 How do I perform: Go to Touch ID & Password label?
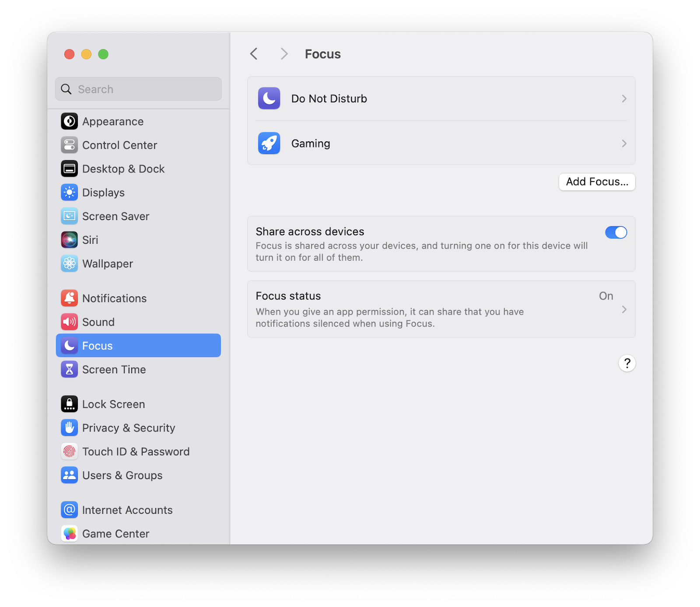[x=136, y=452]
